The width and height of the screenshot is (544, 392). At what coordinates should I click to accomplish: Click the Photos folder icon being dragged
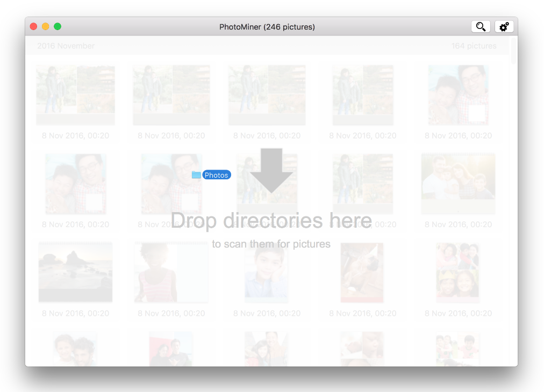pos(196,175)
